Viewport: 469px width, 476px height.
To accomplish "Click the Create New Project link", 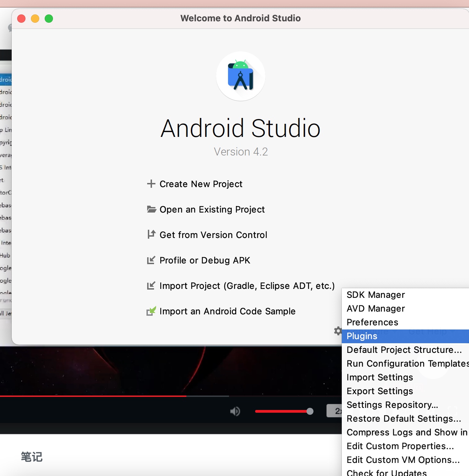I will tap(201, 184).
